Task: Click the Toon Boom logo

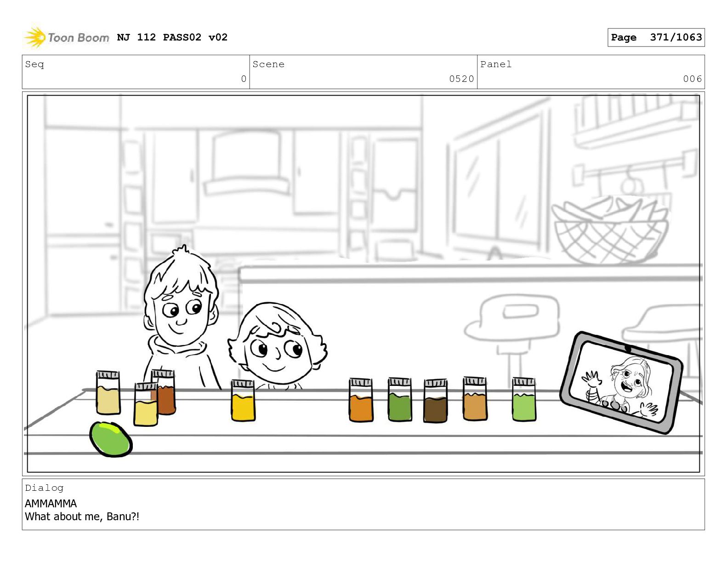Action: (67, 37)
